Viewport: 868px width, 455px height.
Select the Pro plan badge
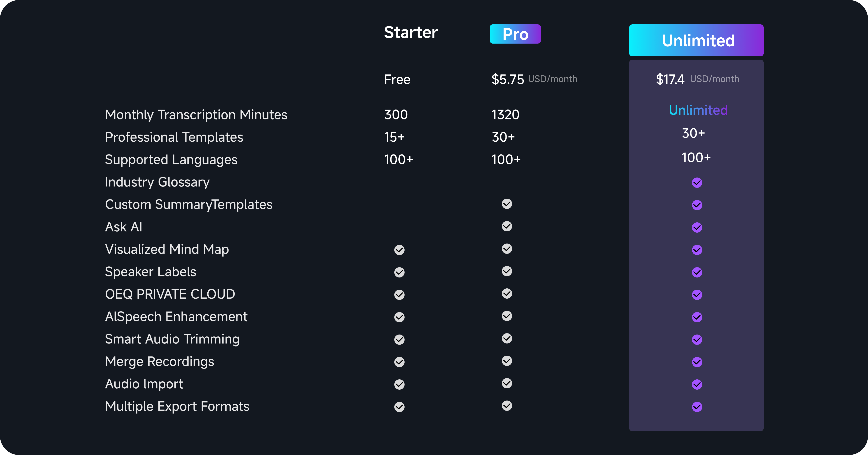(515, 34)
